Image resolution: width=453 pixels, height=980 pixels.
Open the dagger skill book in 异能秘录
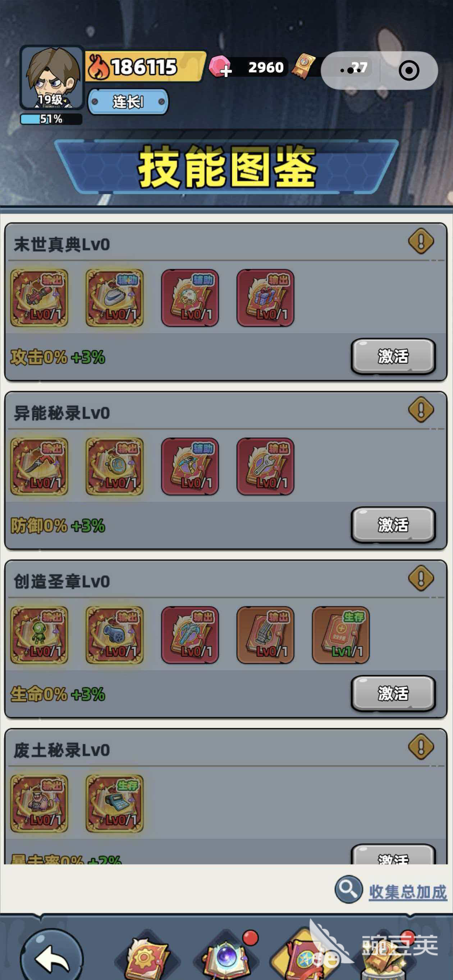[39, 466]
